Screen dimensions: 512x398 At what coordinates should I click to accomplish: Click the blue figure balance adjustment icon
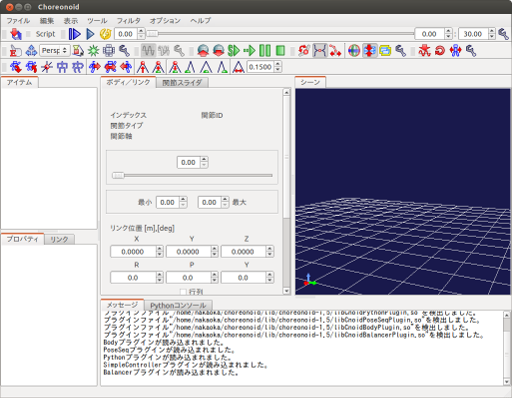tap(456, 51)
